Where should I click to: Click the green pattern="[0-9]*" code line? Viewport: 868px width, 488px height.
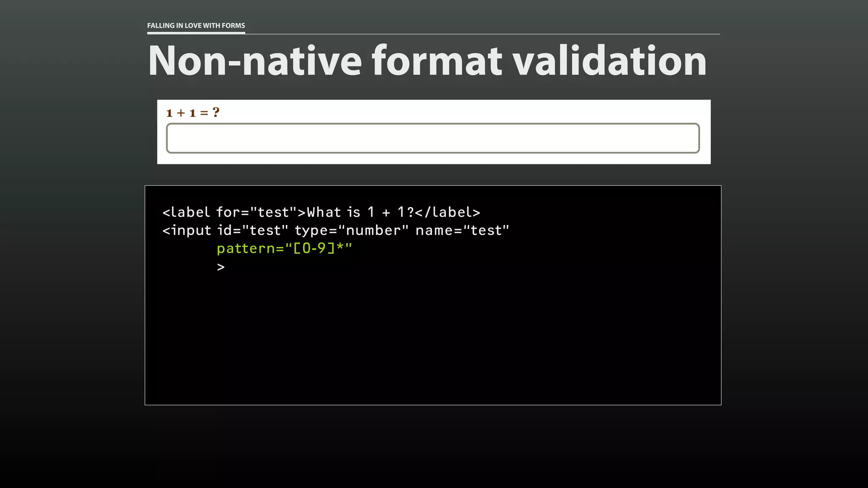(284, 248)
